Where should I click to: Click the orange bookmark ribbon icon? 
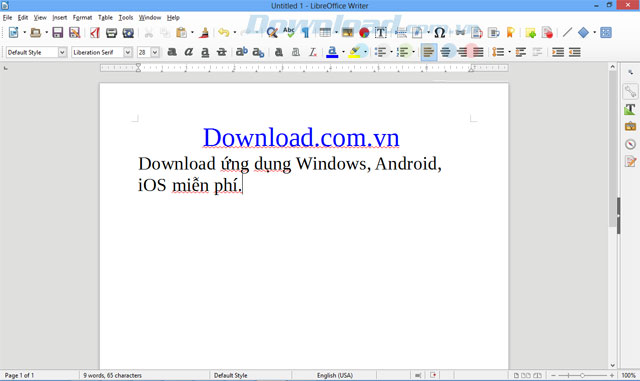point(510,32)
